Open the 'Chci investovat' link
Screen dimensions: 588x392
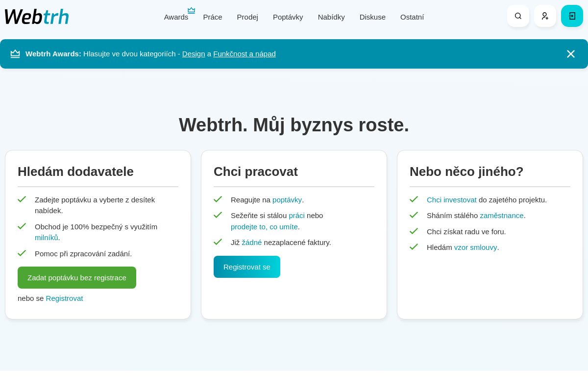point(451,199)
